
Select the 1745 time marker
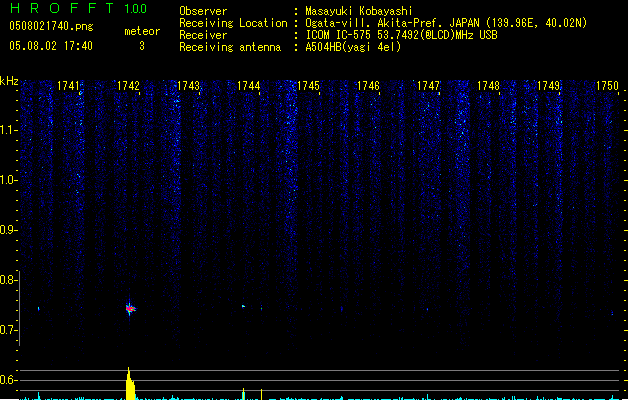pos(308,87)
